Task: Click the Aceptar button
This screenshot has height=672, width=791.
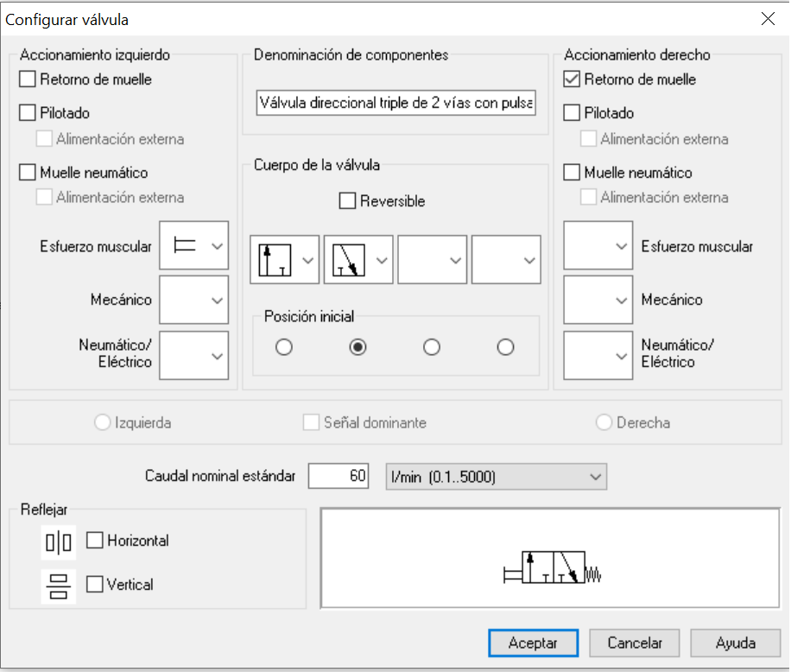Action: 533,643
